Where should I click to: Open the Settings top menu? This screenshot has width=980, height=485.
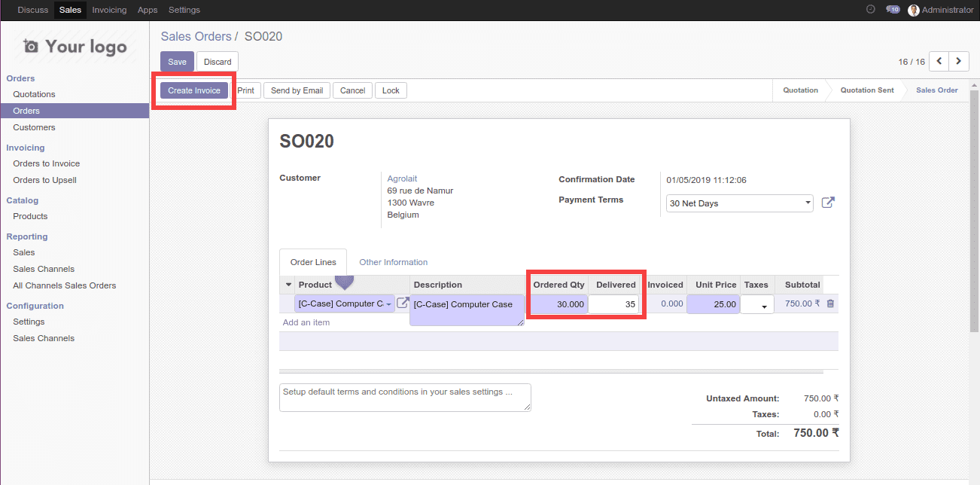184,10
